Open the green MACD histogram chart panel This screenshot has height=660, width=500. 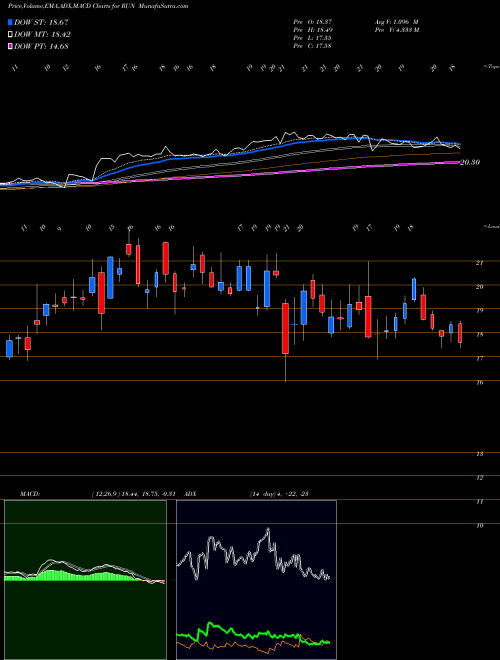tap(85, 580)
